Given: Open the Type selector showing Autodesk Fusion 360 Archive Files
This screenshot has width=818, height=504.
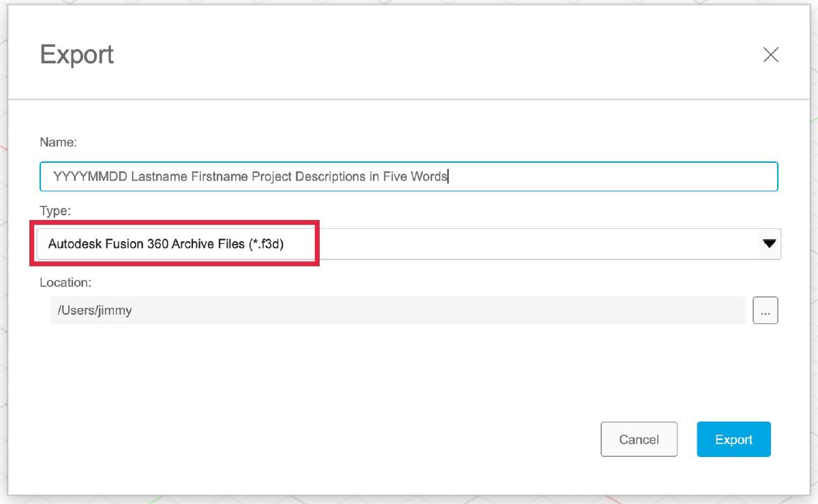Looking at the screenshot, I should pyautogui.click(x=409, y=243).
